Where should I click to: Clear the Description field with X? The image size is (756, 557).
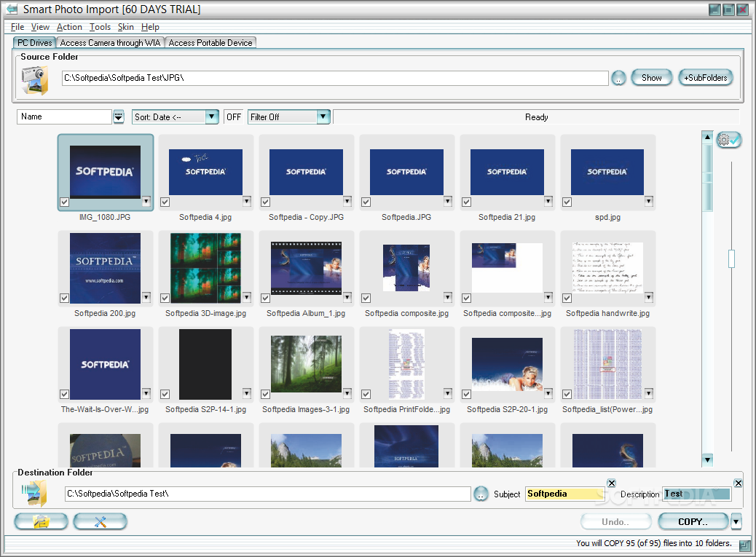pyautogui.click(x=739, y=483)
